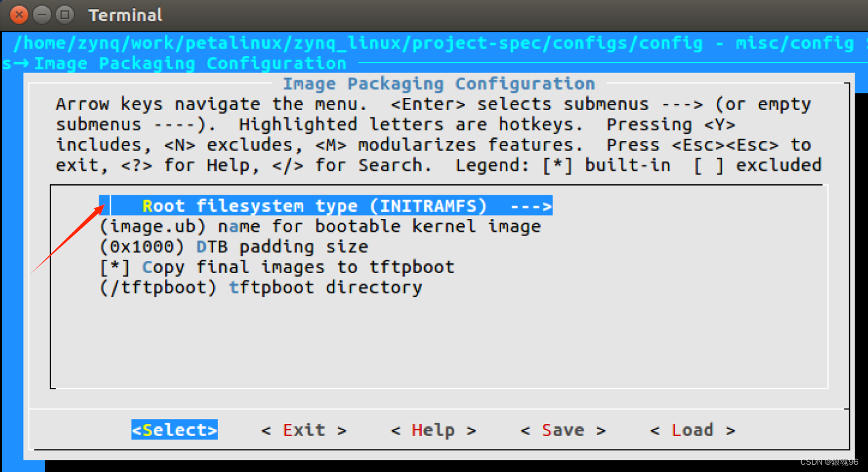Image resolution: width=868 pixels, height=472 pixels.
Task: Click the Image Packaging Configuration breadcrumb
Action: (190, 63)
